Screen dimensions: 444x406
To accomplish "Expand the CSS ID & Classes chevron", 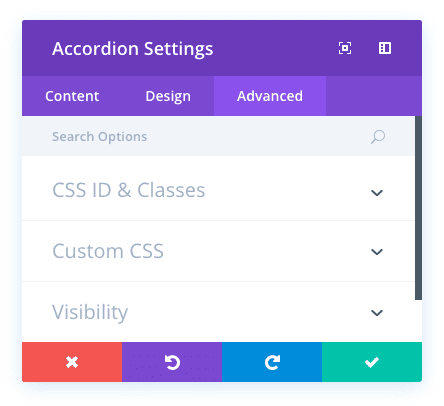I will point(377,193).
